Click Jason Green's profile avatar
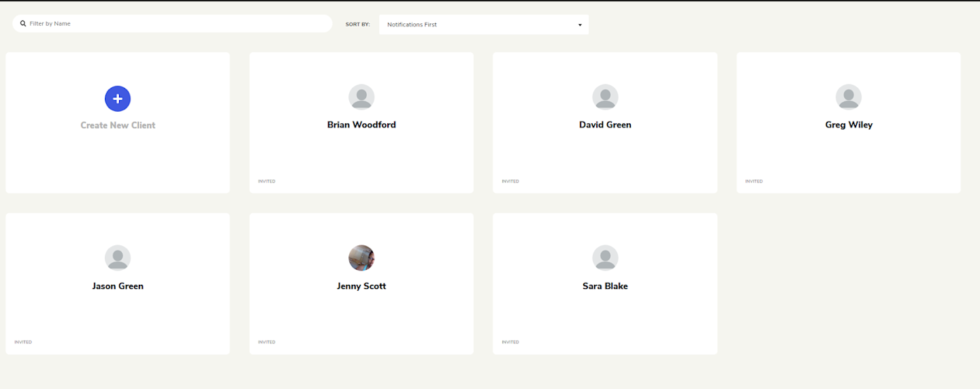Image resolution: width=980 pixels, height=389 pixels. point(118,258)
